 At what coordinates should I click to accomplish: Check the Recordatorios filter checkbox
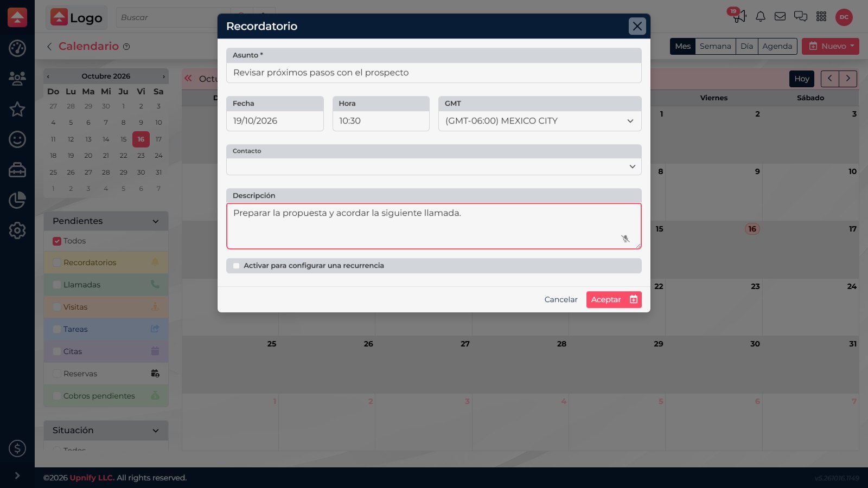57,263
